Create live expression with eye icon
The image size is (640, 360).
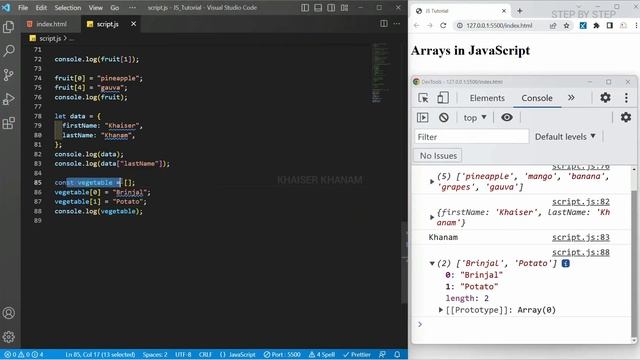[507, 118]
